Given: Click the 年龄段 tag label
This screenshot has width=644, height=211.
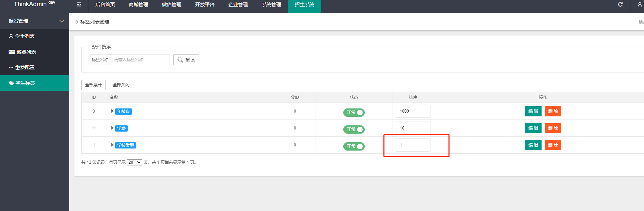Looking at the screenshot, I should (x=124, y=111).
